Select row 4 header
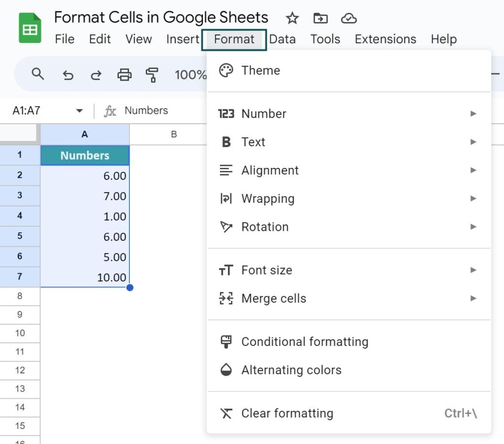Viewport: 504px width, 444px height. coord(20,216)
